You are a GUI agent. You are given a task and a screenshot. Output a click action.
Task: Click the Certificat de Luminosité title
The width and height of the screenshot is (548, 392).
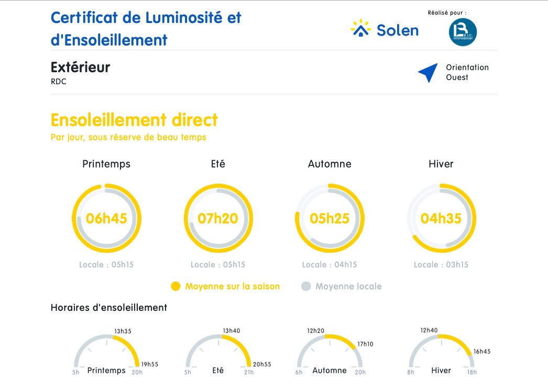[x=146, y=28]
